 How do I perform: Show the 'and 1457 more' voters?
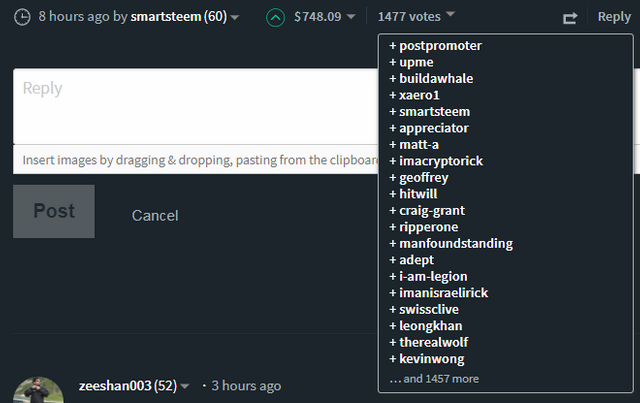point(434,379)
